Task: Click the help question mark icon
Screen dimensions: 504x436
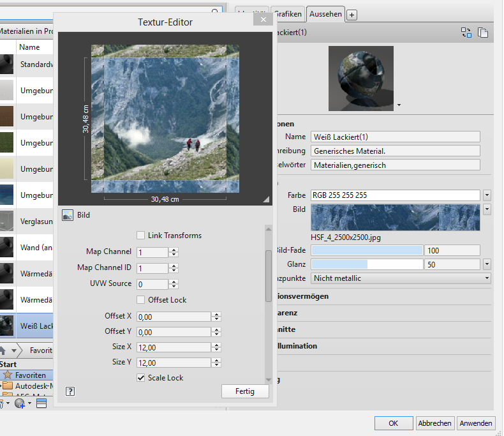Action: (70, 391)
